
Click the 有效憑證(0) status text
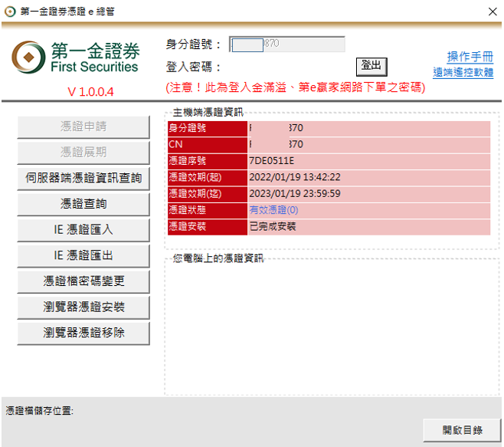point(273,210)
